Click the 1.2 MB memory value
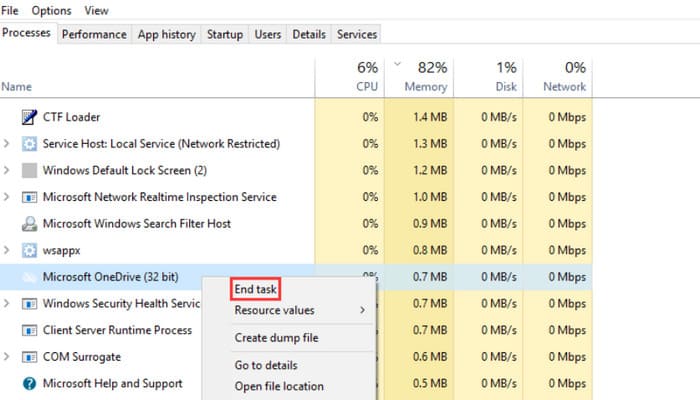Image resolution: width=700 pixels, height=400 pixels. pos(430,171)
